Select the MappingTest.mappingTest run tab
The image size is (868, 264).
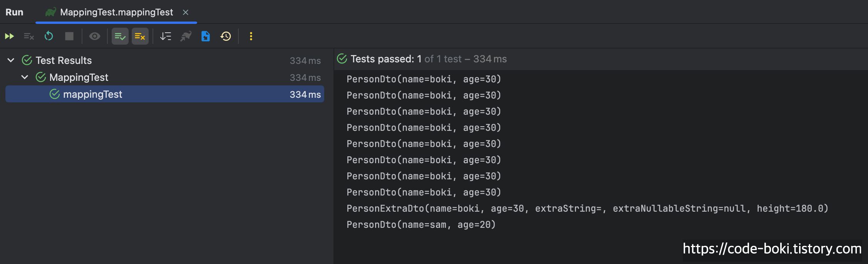pos(116,12)
